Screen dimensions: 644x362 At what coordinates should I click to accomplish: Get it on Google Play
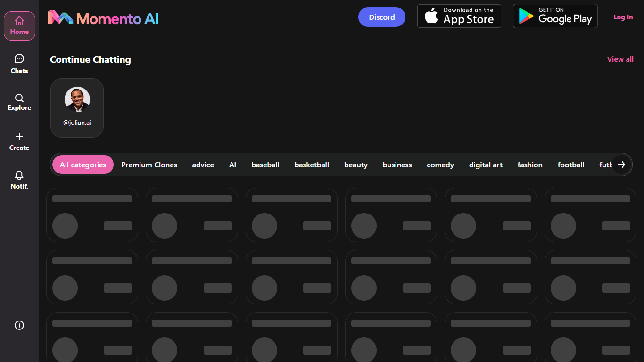tap(555, 16)
